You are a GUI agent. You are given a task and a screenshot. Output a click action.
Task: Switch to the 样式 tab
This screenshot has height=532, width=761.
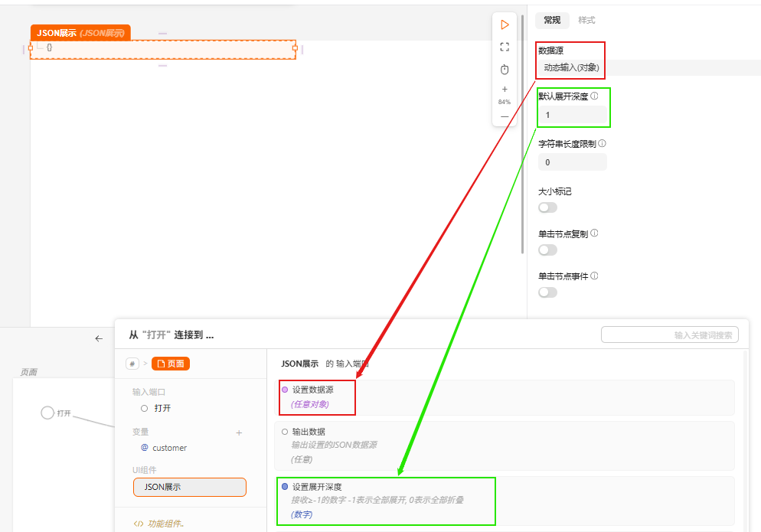coord(586,20)
